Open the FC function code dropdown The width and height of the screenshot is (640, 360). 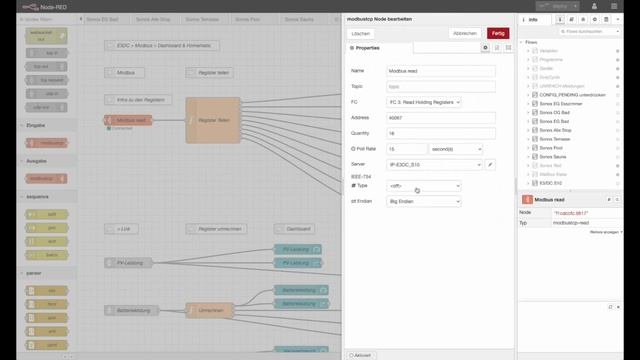click(x=424, y=102)
